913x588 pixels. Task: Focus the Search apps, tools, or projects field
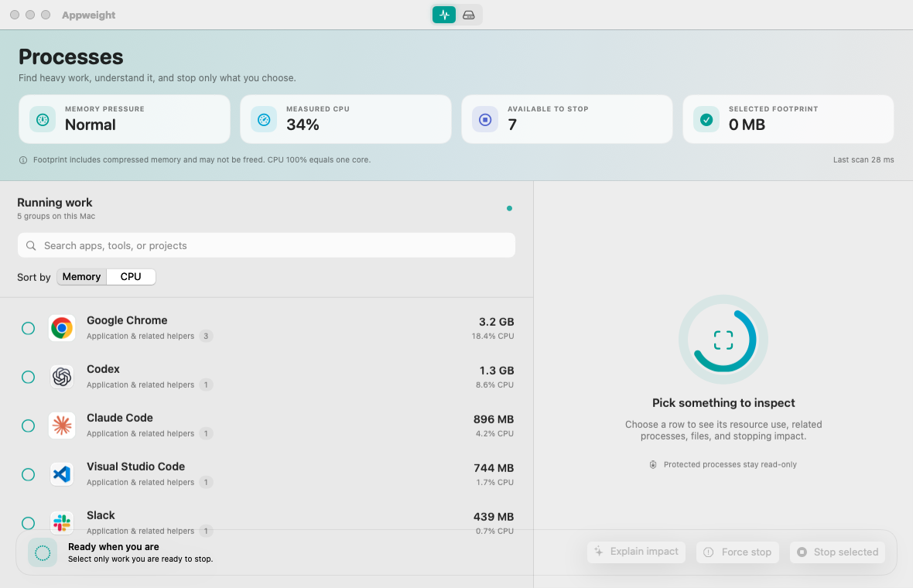coord(266,246)
